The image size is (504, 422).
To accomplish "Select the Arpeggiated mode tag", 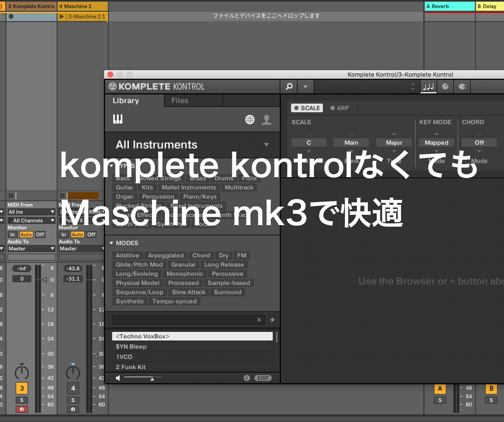I will point(166,256).
